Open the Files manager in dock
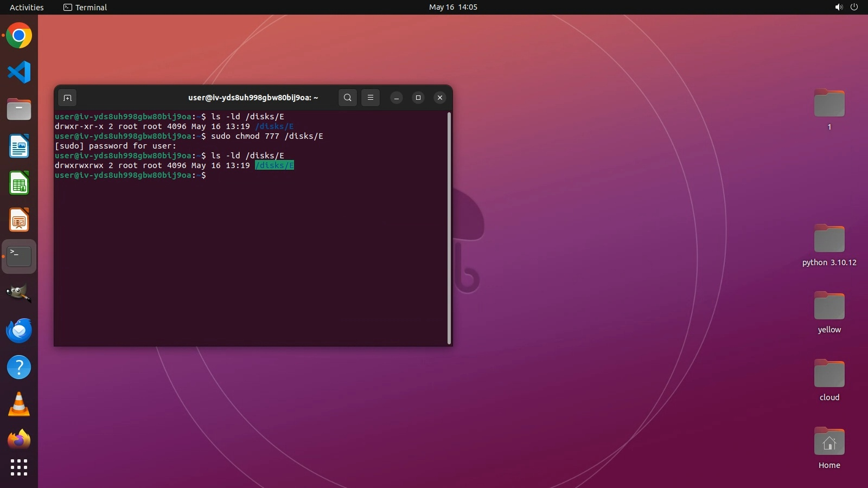The image size is (868, 488). [19, 110]
